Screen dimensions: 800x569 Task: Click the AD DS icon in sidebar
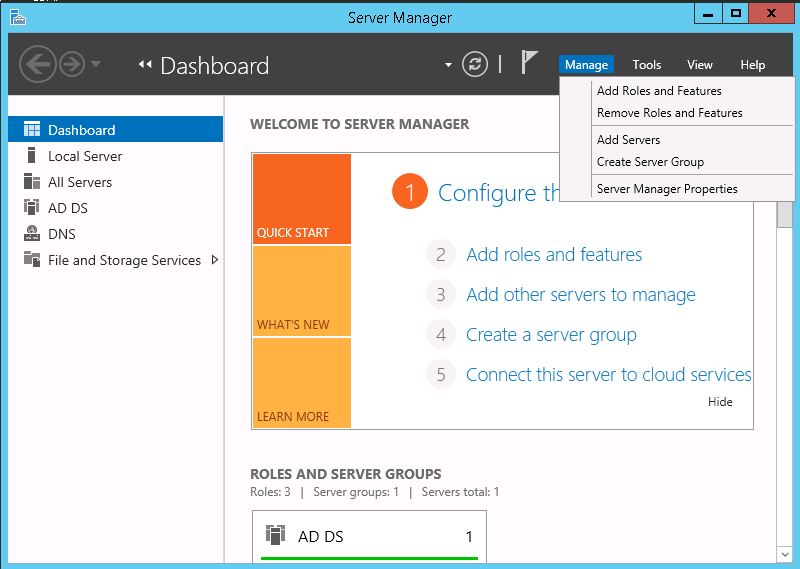pos(32,207)
